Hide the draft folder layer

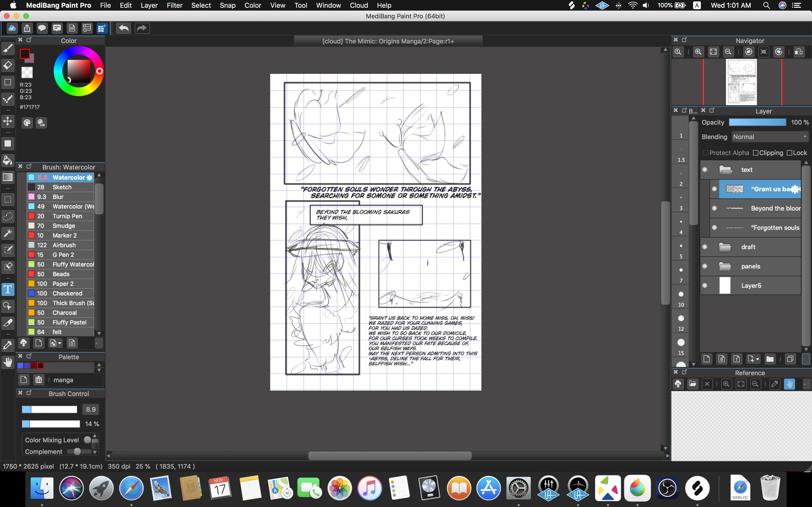[705, 247]
